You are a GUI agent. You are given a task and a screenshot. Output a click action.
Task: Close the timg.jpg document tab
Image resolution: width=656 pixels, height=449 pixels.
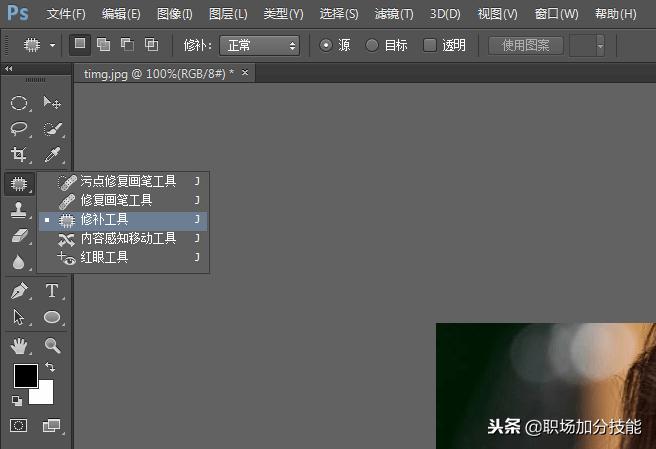coord(245,72)
